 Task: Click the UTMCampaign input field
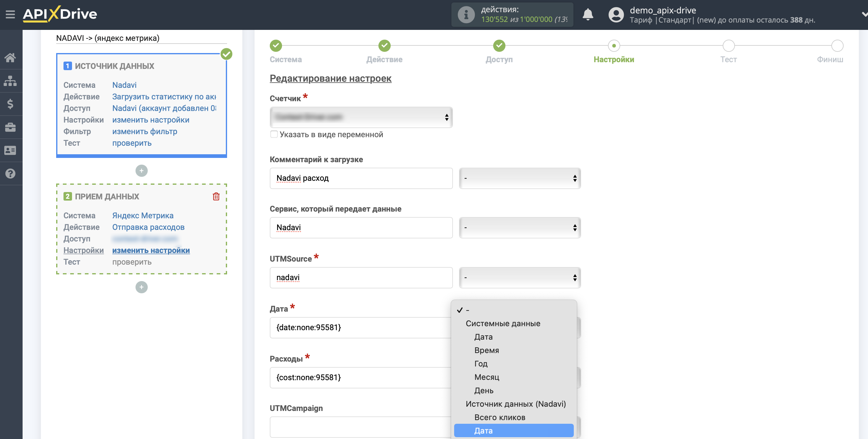(x=361, y=427)
